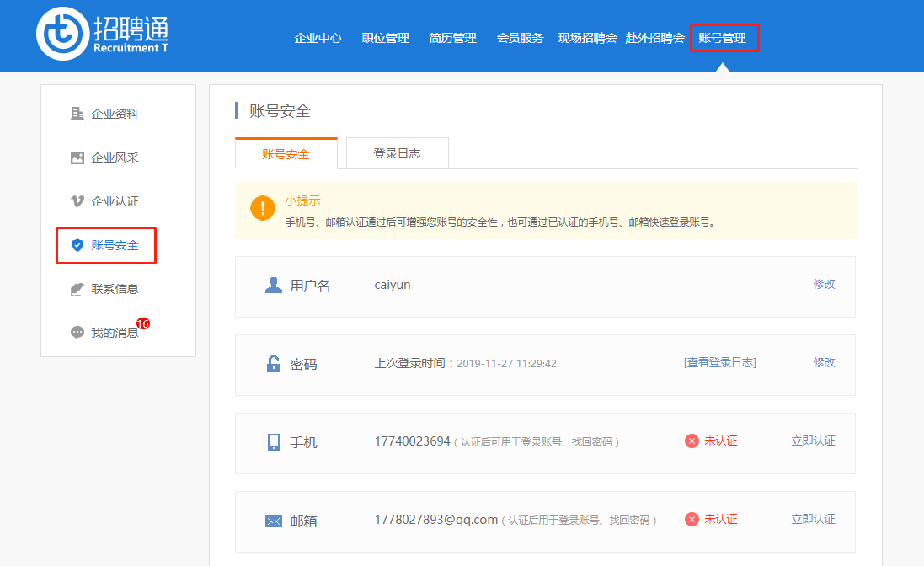Image resolution: width=924 pixels, height=566 pixels.
Task: Click the red 16 unread messages badge
Action: click(142, 323)
